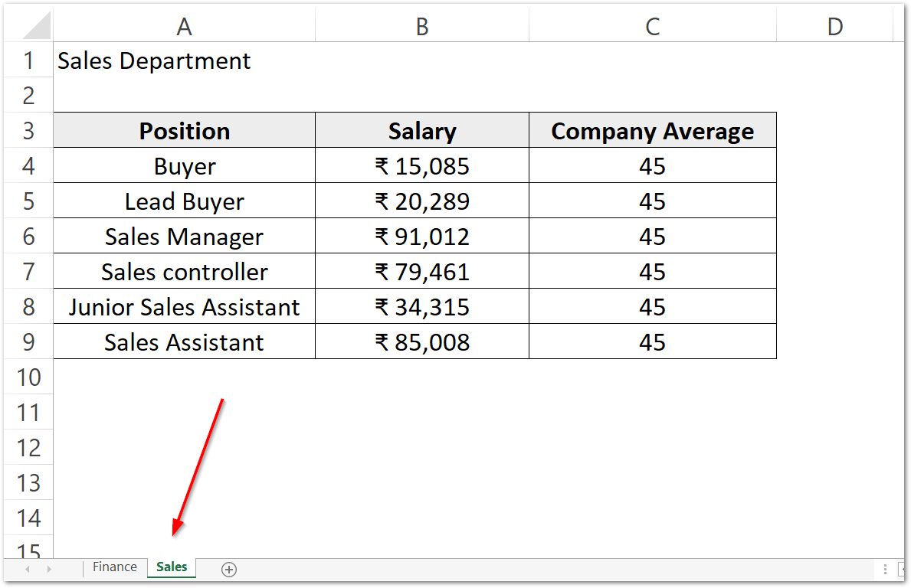
Task: Click the three-dot scrollbar splitter handle
Action: (x=886, y=569)
